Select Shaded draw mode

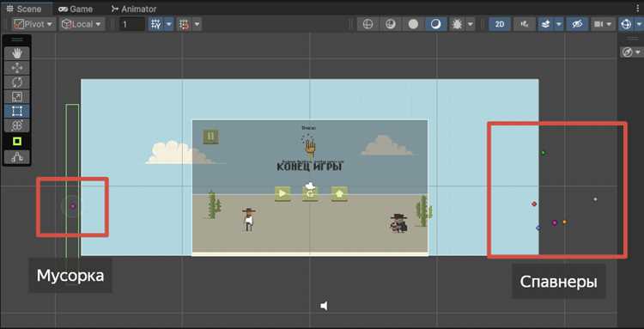(435, 24)
